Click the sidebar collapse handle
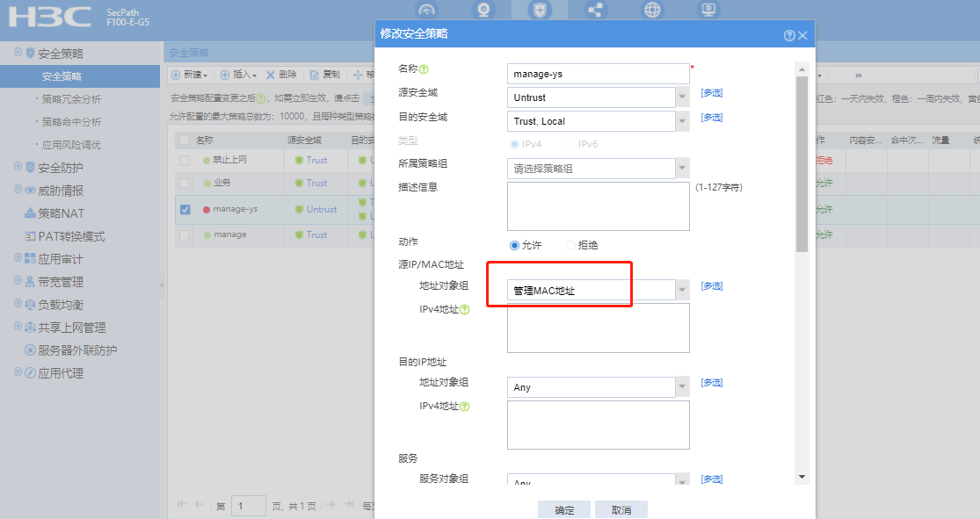The image size is (980, 519). pos(162,285)
